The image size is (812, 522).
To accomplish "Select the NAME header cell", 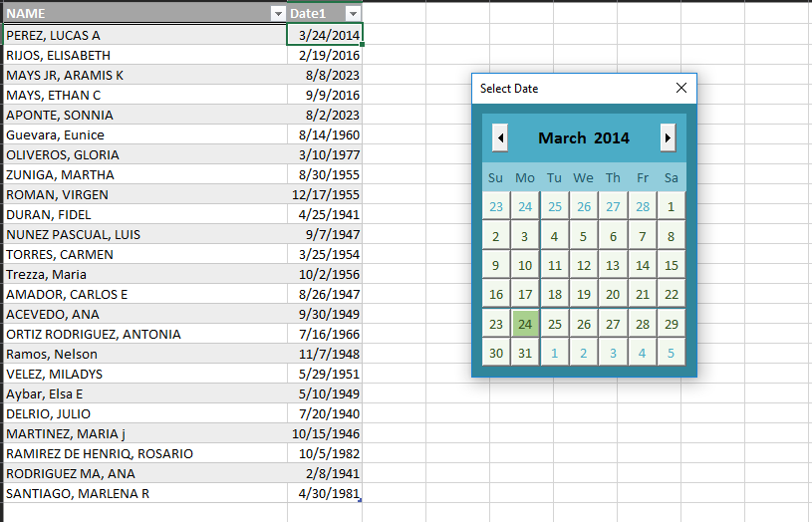I will point(145,14).
